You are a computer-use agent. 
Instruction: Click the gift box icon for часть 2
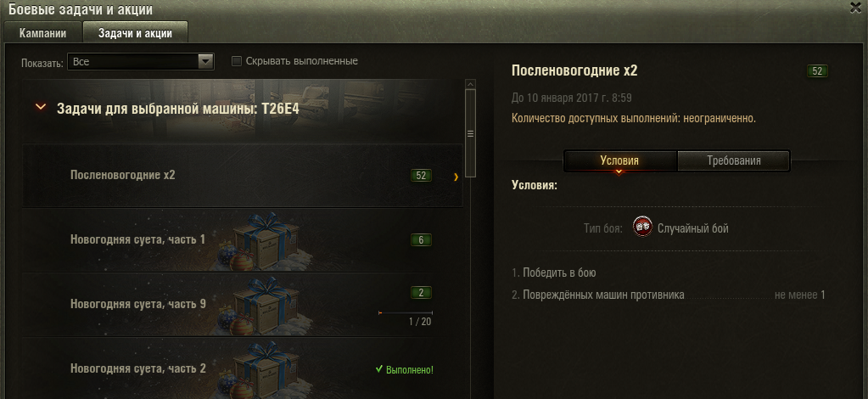pyautogui.click(x=262, y=370)
